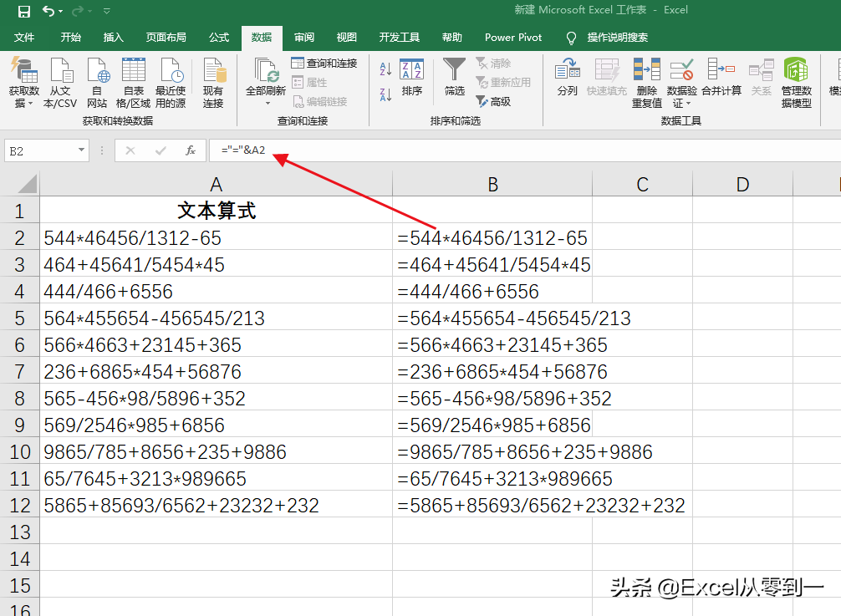Click 分列 (Text to Columns) icon
Screen dimensions: 841x616
click(568, 71)
